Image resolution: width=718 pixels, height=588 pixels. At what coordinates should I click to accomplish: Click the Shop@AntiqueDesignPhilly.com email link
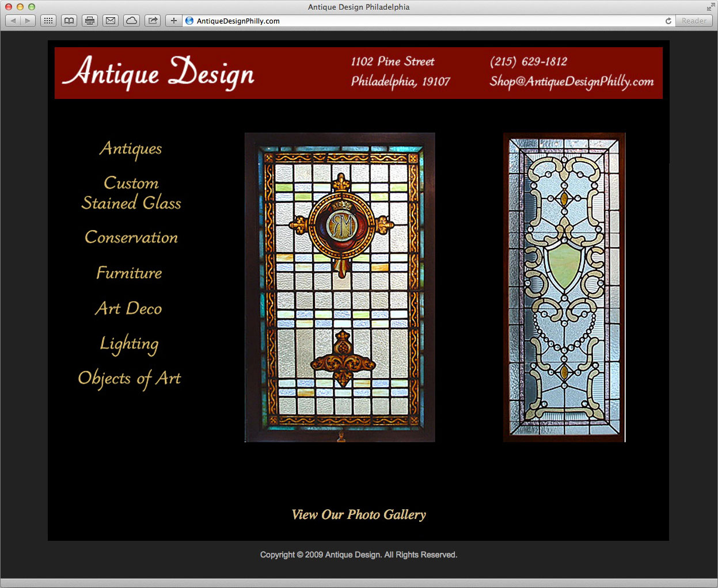571,82
